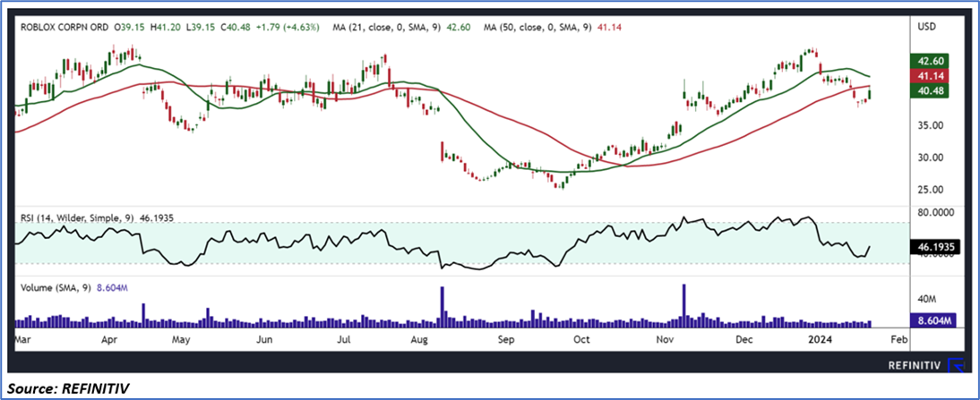Click the USD currency label
This screenshot has width=980, height=400.
[926, 28]
